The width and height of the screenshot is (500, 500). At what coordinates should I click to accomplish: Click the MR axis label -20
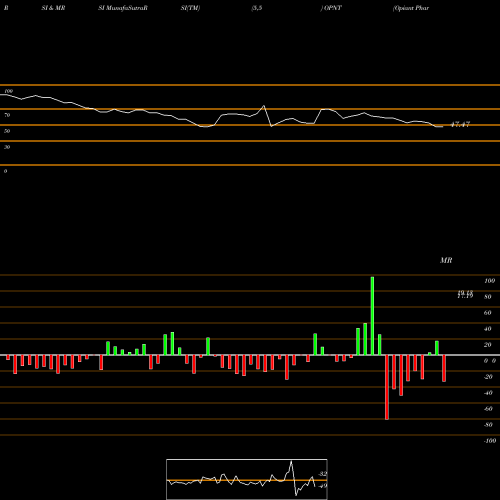(488, 377)
